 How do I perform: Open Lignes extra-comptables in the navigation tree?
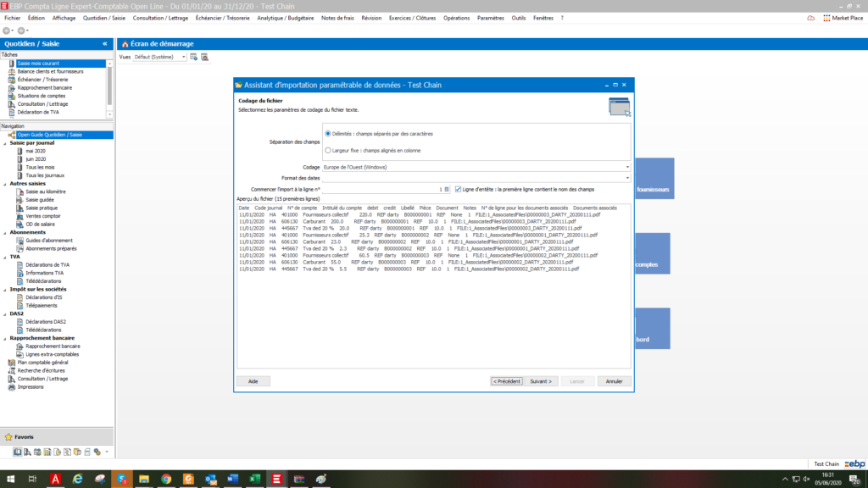tap(52, 355)
